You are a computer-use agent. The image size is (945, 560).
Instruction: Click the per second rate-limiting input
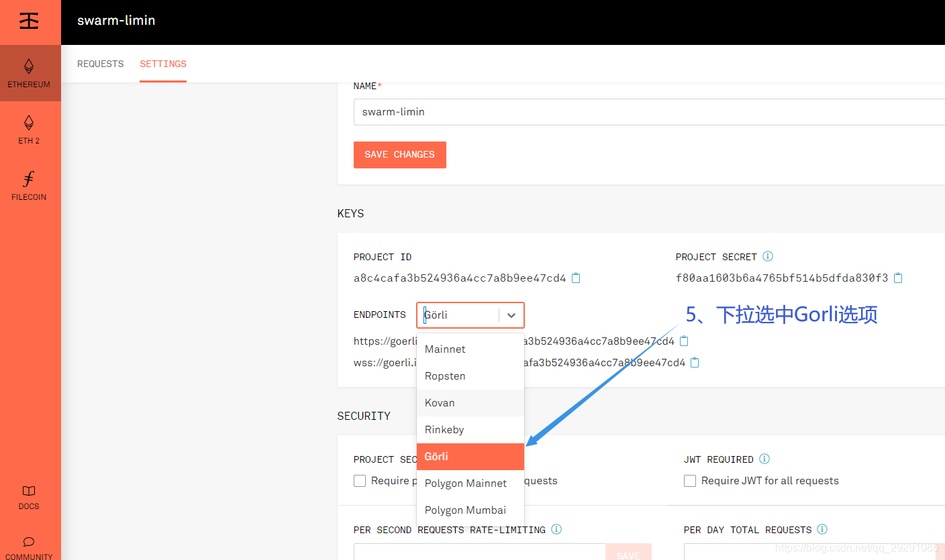(x=479, y=552)
